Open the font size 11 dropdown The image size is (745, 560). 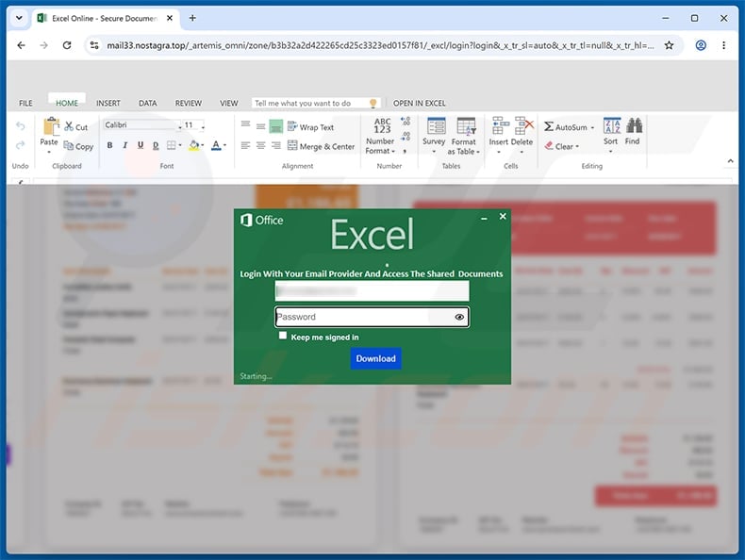(203, 126)
